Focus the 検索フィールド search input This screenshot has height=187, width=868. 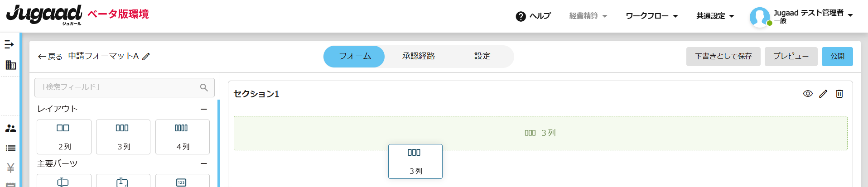click(x=118, y=87)
